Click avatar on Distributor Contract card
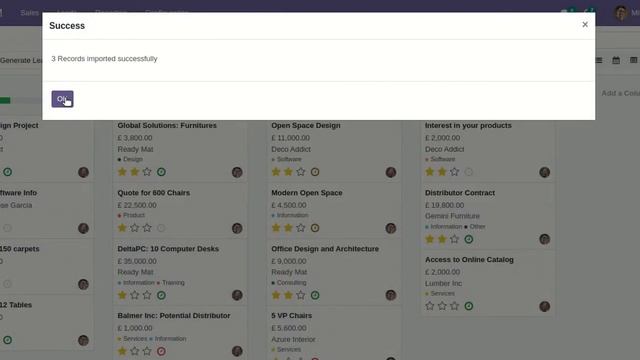 544,239
